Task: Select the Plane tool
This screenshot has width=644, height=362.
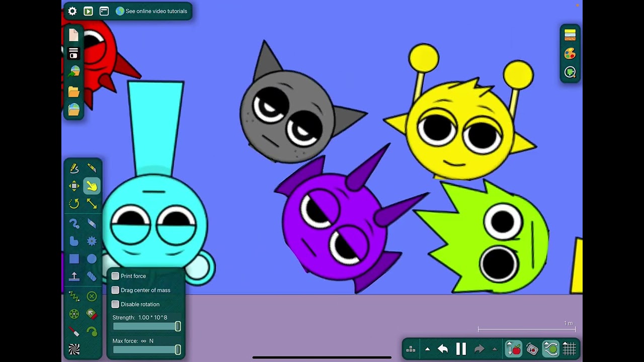Action: click(74, 277)
